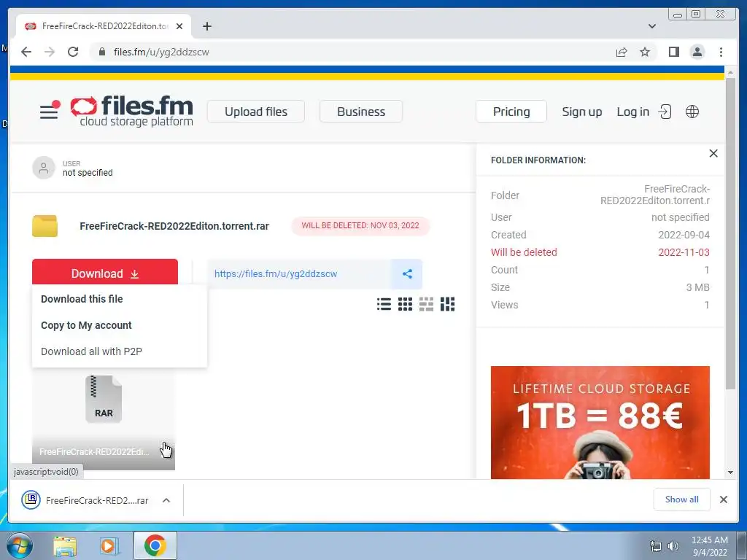This screenshot has height=560, width=747.
Task: Choose Download all with P2P
Action: [x=91, y=351]
